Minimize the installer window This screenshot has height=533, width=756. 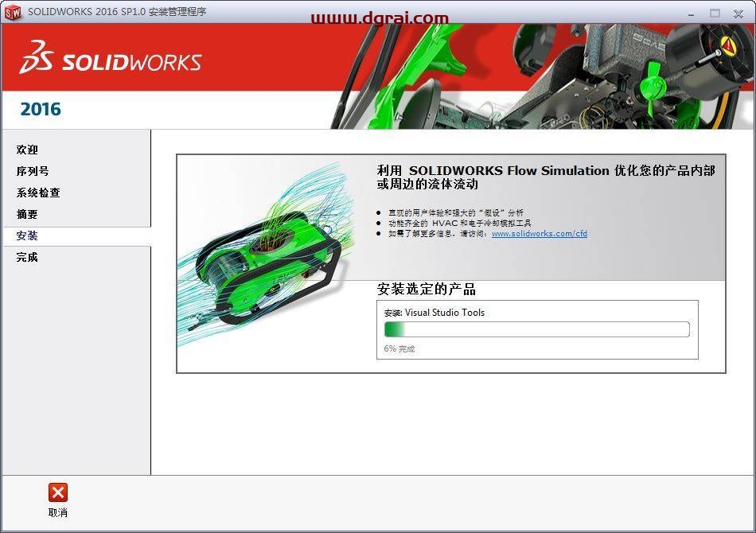[x=691, y=14]
